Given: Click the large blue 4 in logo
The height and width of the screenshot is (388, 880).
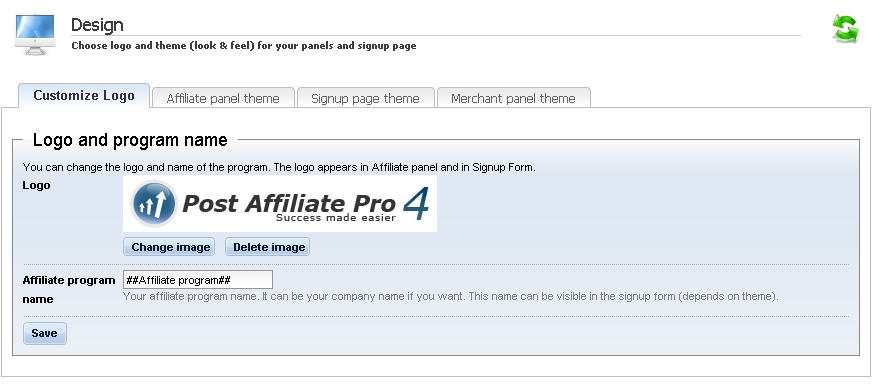Looking at the screenshot, I should (416, 203).
